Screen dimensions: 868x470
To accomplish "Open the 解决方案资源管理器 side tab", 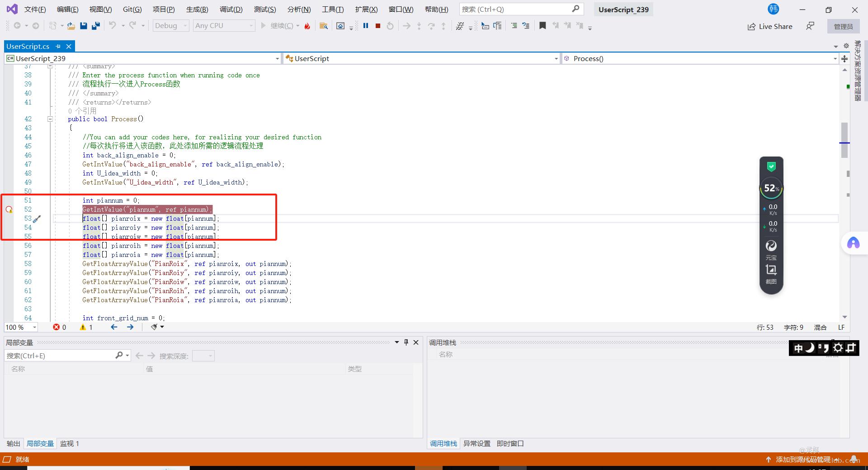I will (x=858, y=70).
